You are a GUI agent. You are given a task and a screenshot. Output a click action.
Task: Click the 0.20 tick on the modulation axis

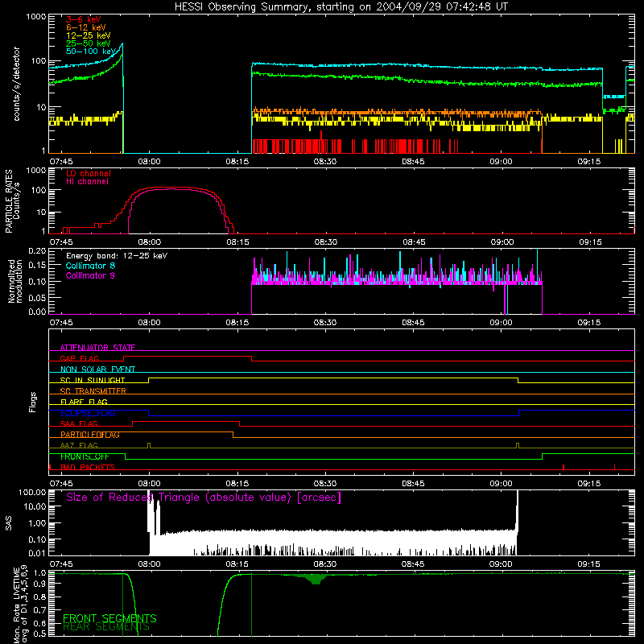[x=37, y=251]
